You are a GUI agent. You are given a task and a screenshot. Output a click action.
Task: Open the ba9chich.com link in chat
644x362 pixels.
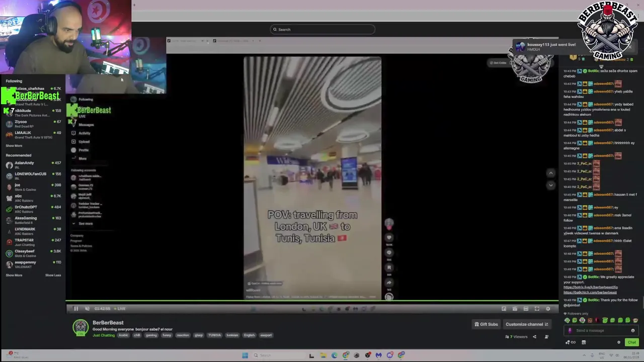coord(590,293)
